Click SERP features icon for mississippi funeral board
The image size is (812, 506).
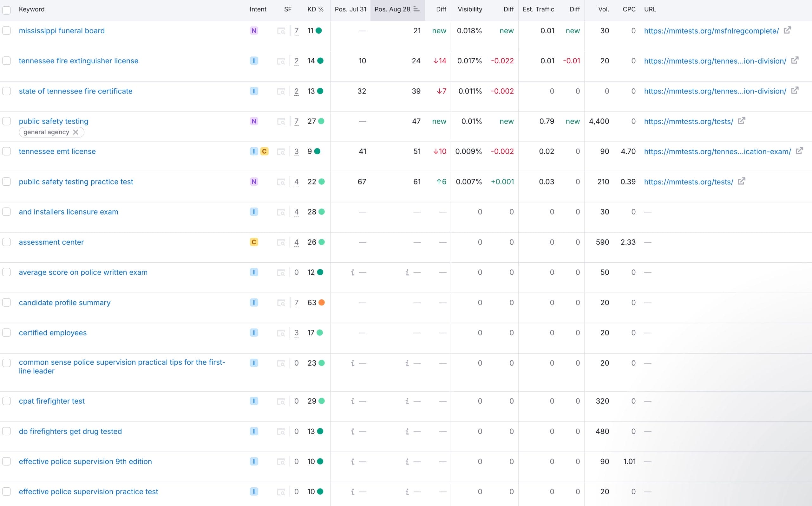(x=281, y=31)
